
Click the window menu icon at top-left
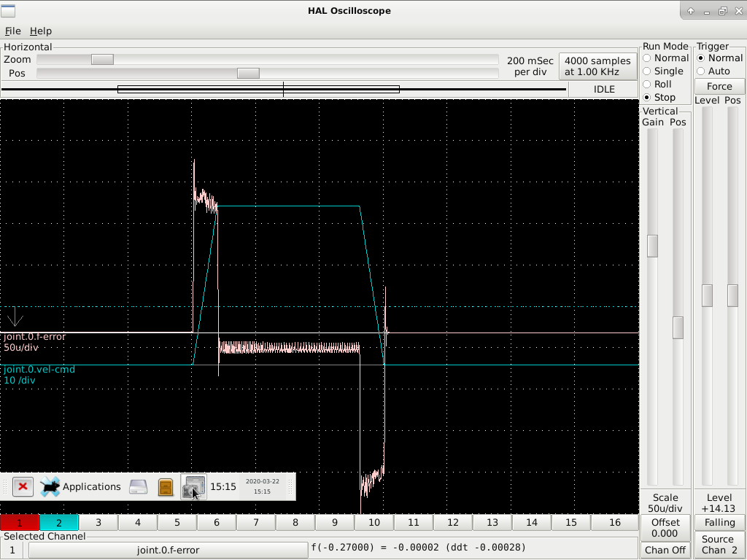(9, 11)
